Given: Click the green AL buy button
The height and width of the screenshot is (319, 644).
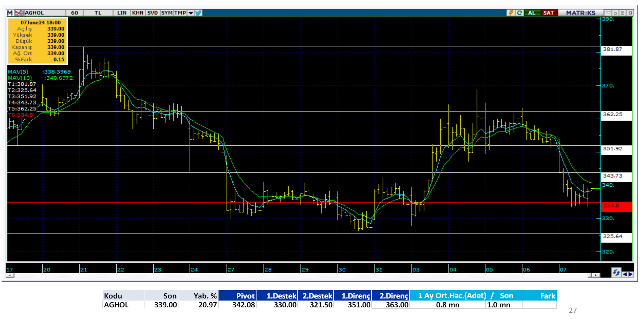Looking at the screenshot, I should pyautogui.click(x=532, y=13).
